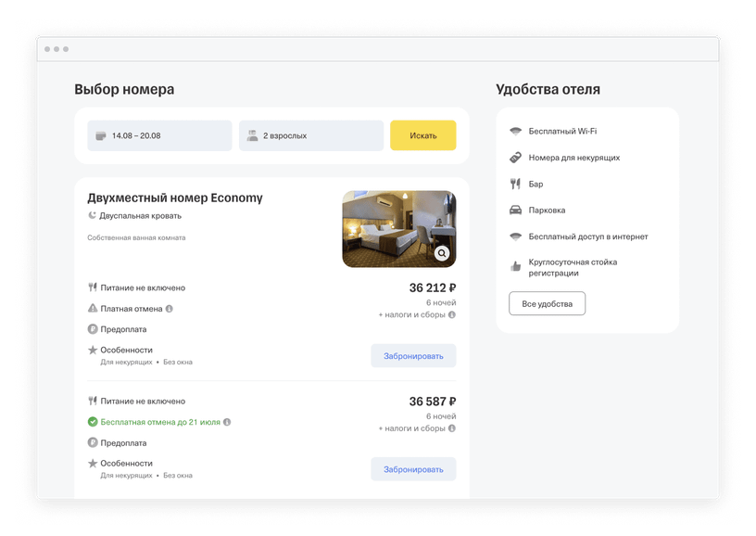This screenshot has width=756, height=536.
Task: Click info icon by second налоги и сборы
Action: 452,428
